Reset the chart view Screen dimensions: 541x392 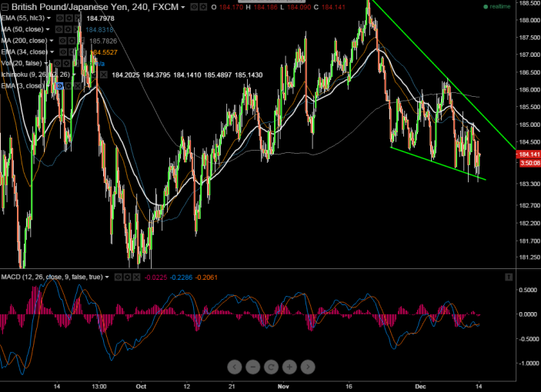tap(271, 367)
